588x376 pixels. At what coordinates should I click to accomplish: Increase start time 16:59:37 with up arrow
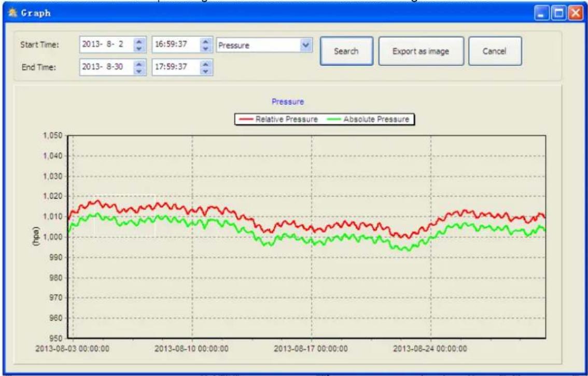[x=205, y=41]
